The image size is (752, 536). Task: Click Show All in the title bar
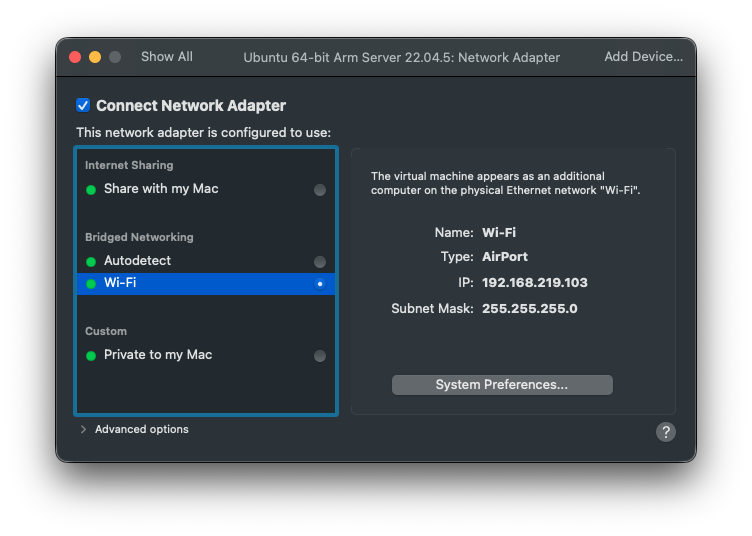coord(167,57)
